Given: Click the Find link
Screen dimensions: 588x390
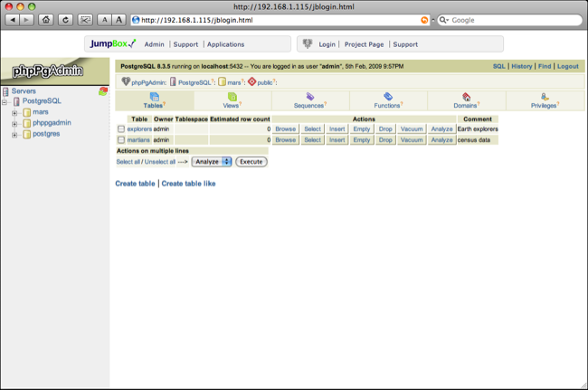Looking at the screenshot, I should pyautogui.click(x=545, y=66).
